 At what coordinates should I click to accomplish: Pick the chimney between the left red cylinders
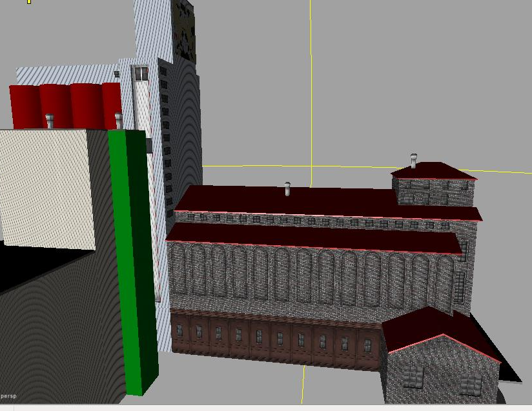pyautogui.click(x=50, y=121)
